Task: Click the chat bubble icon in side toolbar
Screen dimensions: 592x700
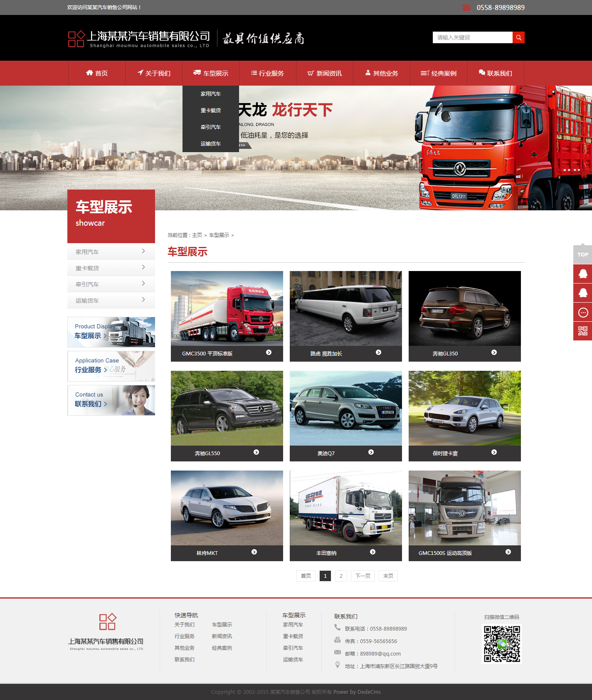Action: 582,312
